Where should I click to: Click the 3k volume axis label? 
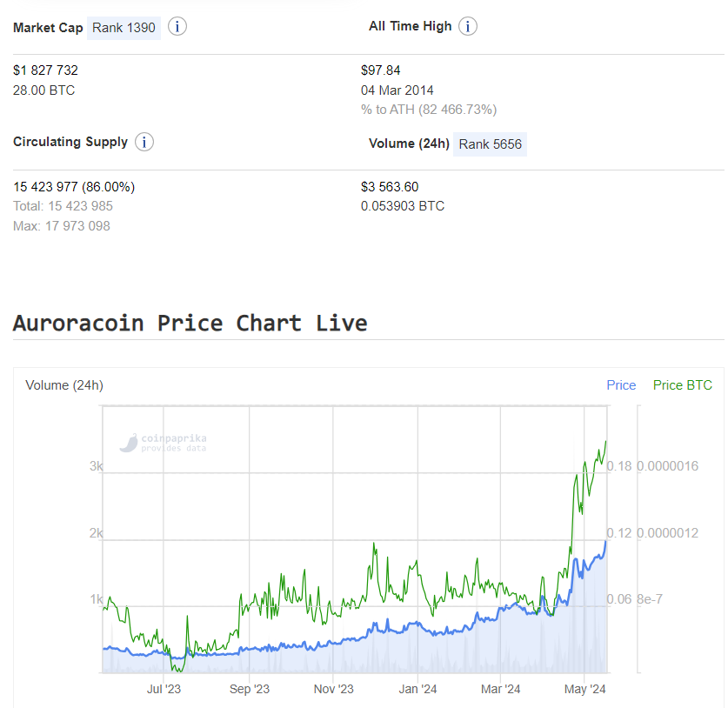point(96,466)
